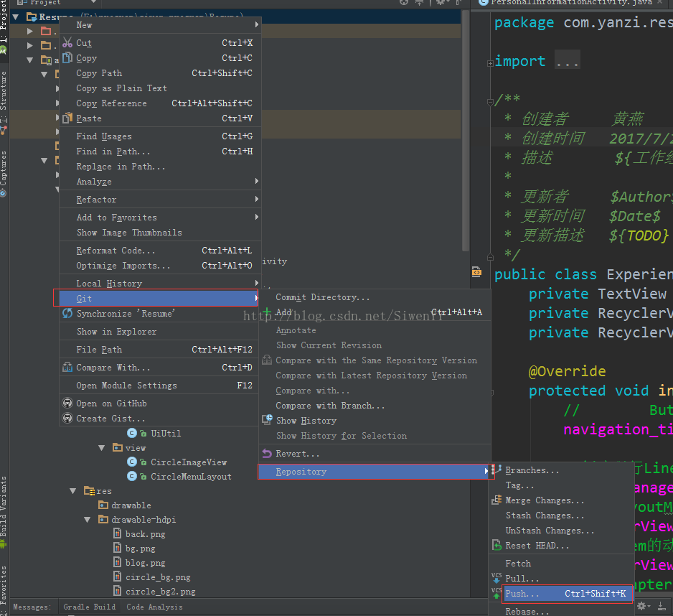Select Rebase... menu item
Image resolution: width=673 pixels, height=616 pixels.
[561, 611]
